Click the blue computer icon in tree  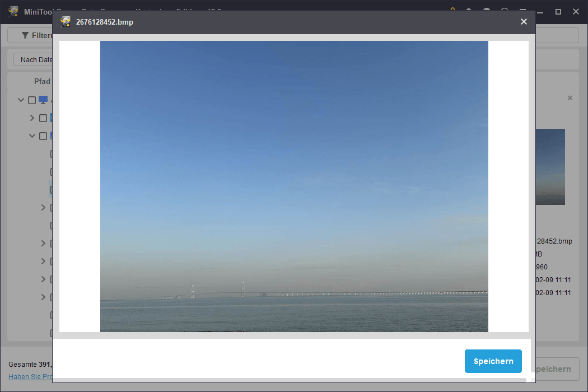(43, 100)
